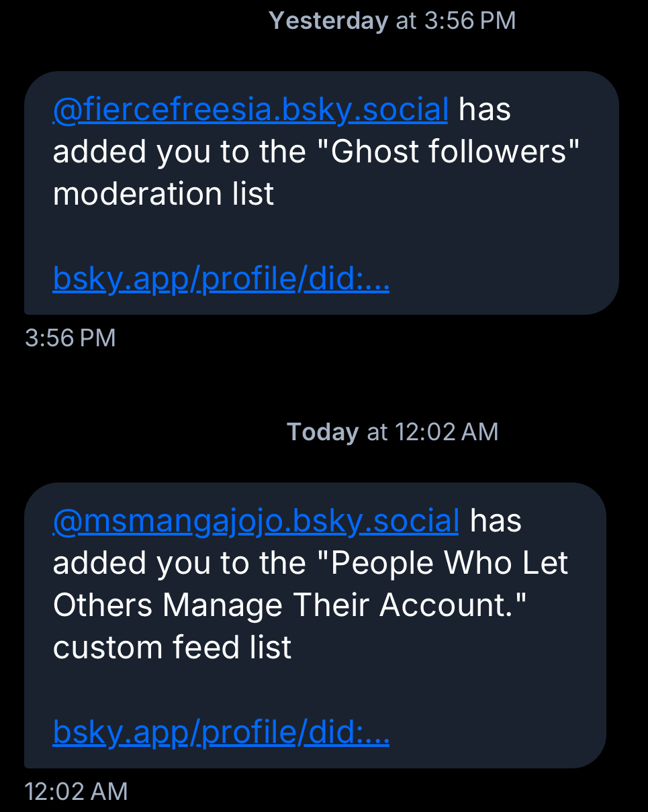
Task: Tap the 3:56 PM timestamp below the first message
Action: point(71,338)
